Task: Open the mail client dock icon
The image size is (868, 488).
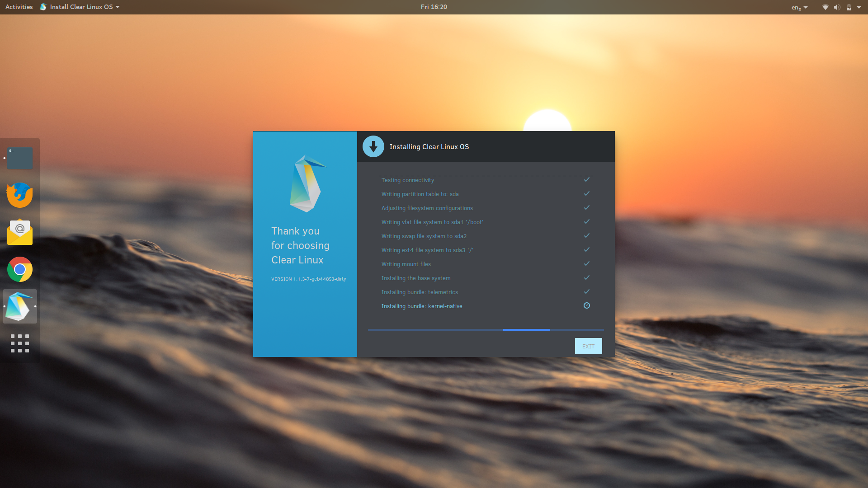Action: [20, 232]
